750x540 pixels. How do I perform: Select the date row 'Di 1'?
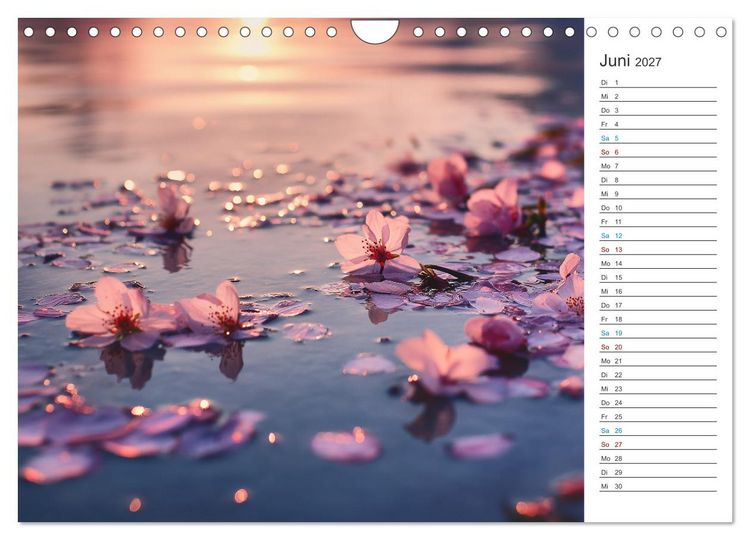658,82
